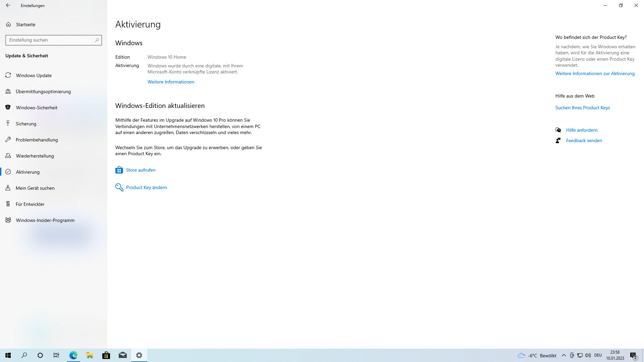
Task: Open the Weitere Informationen zur Aktivierung link
Action: pos(595,73)
